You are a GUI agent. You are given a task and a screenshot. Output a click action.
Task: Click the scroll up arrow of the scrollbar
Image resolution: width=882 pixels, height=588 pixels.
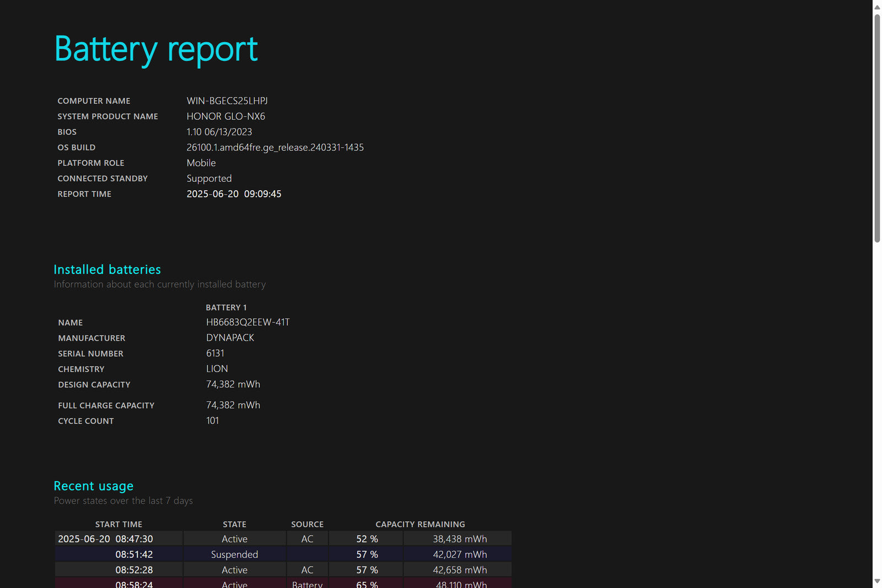point(877,7)
